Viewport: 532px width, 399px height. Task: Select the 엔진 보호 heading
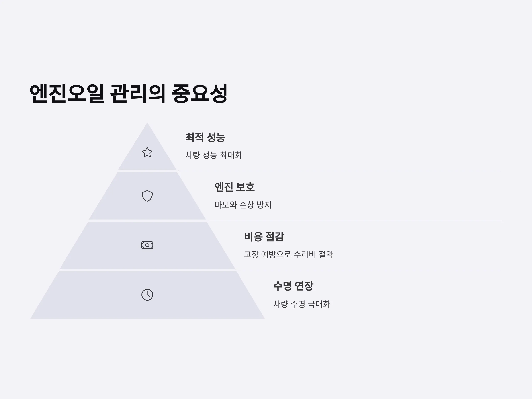[x=235, y=187]
